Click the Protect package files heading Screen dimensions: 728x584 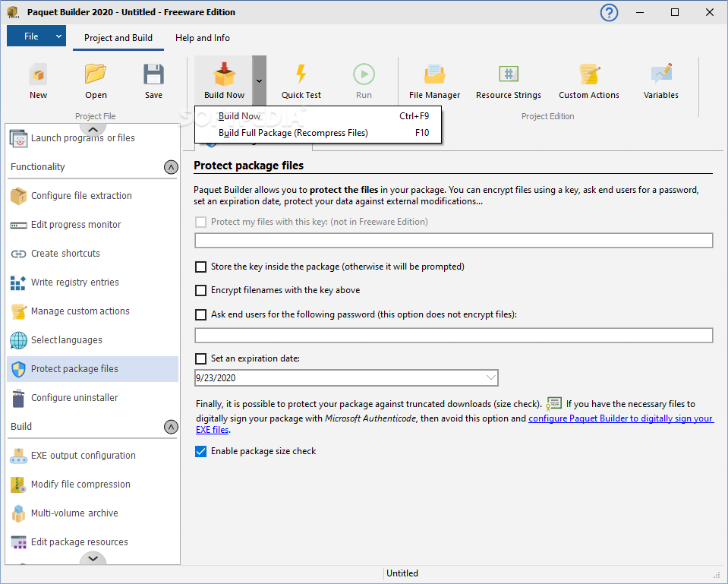coord(248,166)
